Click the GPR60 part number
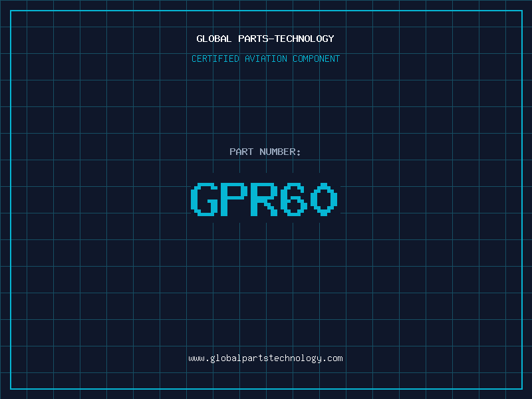532x399 pixels. click(x=264, y=199)
